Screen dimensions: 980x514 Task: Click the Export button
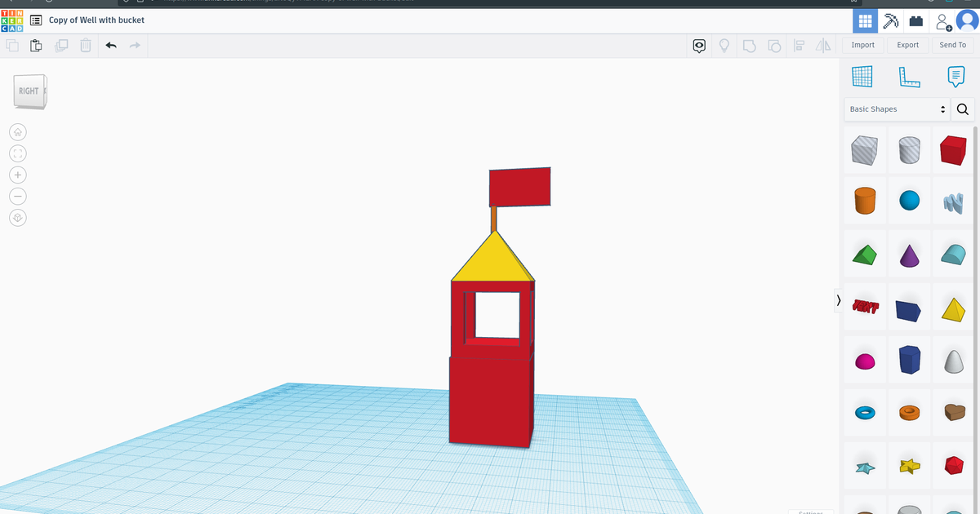[x=907, y=45]
